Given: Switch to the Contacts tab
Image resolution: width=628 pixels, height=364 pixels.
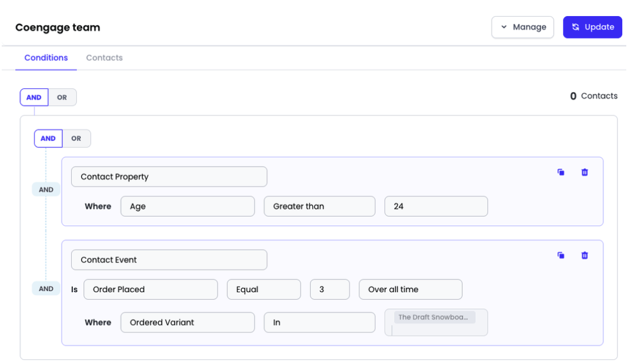Looking at the screenshot, I should coord(104,58).
